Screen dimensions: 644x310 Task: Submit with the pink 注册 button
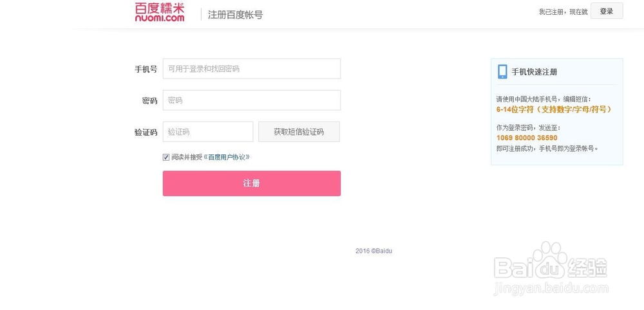click(x=251, y=183)
